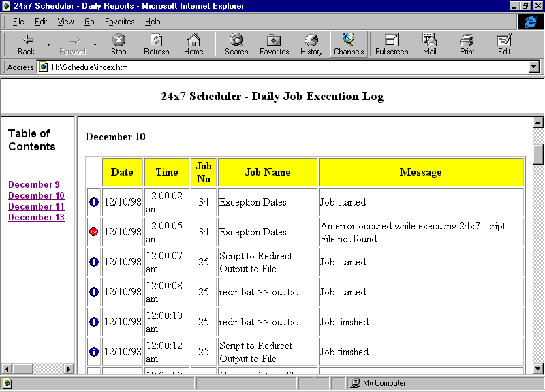Image resolution: width=545 pixels, height=392 pixels.
Task: Open the Forward history dropdown arrow
Action: click(x=95, y=44)
